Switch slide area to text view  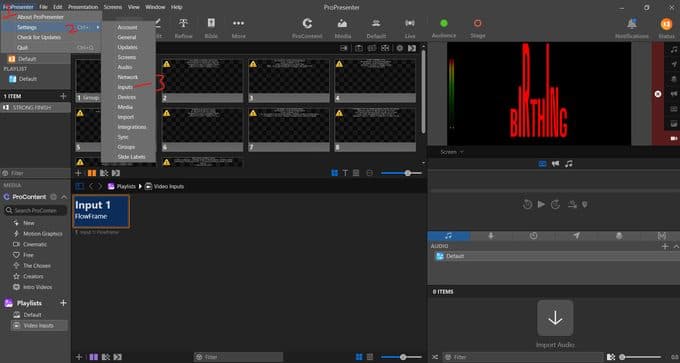[x=345, y=173]
